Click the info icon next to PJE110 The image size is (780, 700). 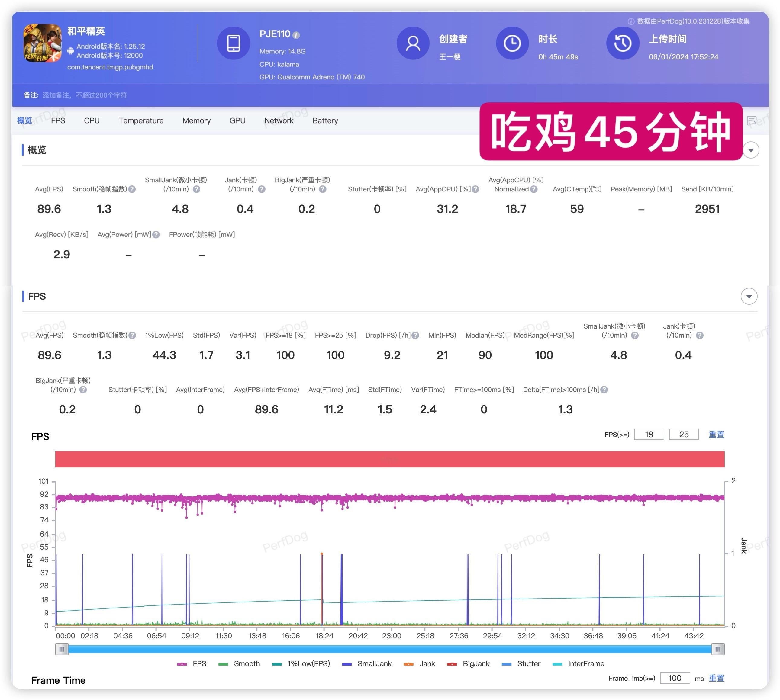tap(296, 35)
